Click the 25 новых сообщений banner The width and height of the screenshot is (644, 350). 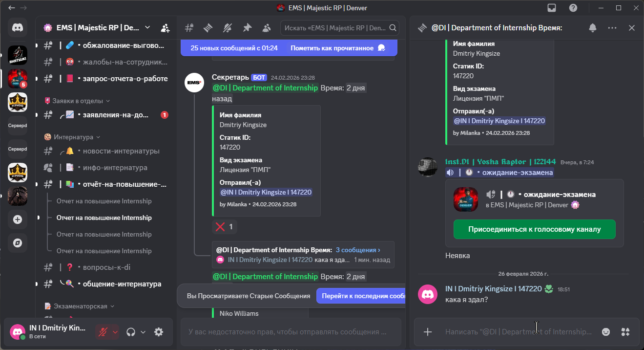coord(234,48)
